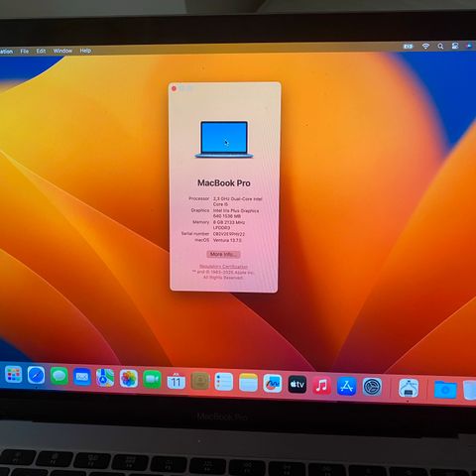Open the Music app

321,385
